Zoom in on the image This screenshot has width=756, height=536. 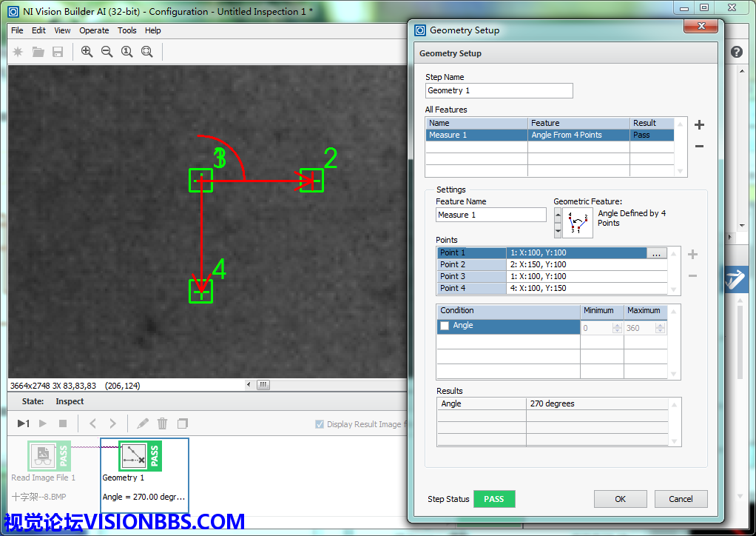[87, 52]
